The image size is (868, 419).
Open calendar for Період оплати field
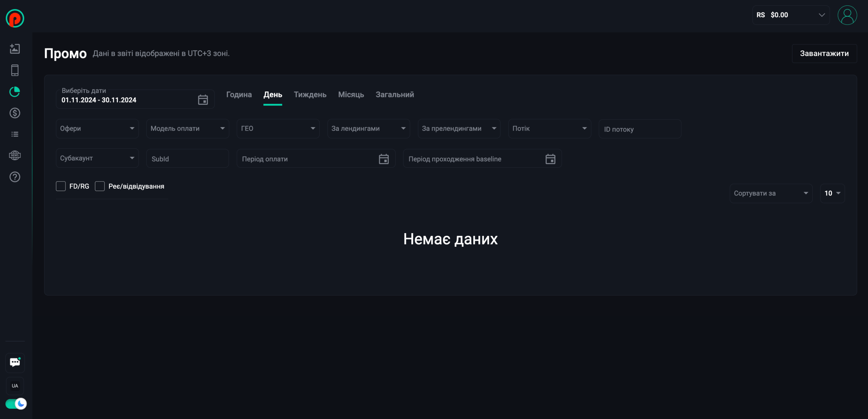383,159
